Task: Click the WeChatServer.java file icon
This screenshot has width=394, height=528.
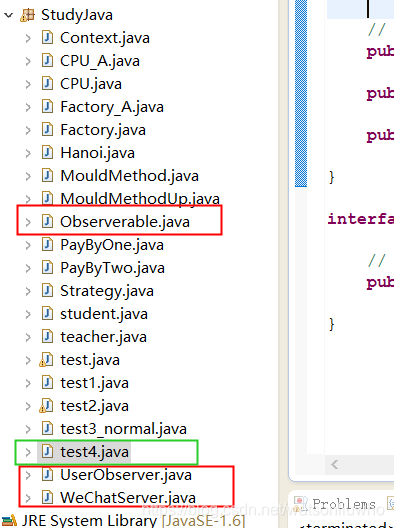Action: [47, 498]
